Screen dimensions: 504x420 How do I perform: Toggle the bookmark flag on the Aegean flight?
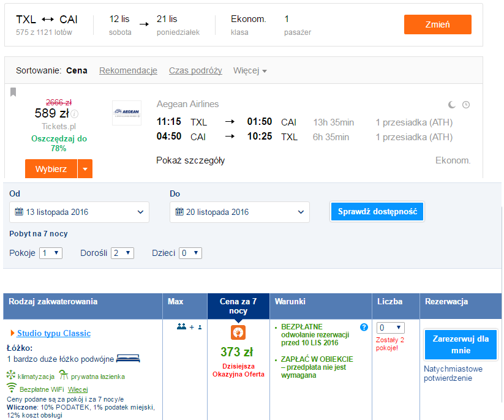(13, 92)
